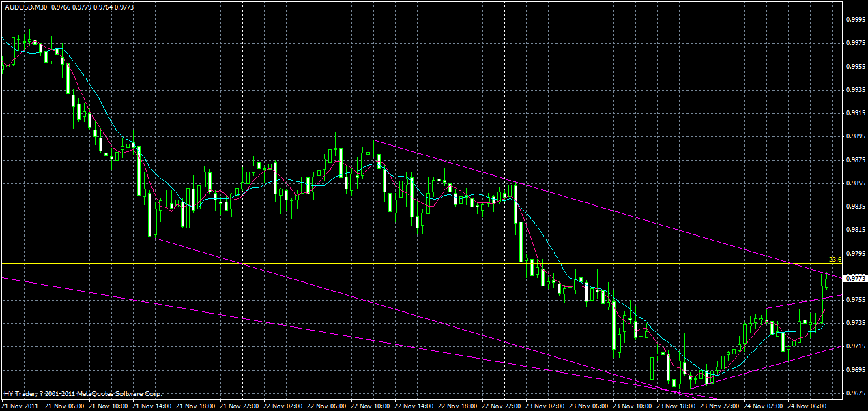868x411 pixels.
Task: Click the 0.9715 price axis label
Action: [x=856, y=347]
